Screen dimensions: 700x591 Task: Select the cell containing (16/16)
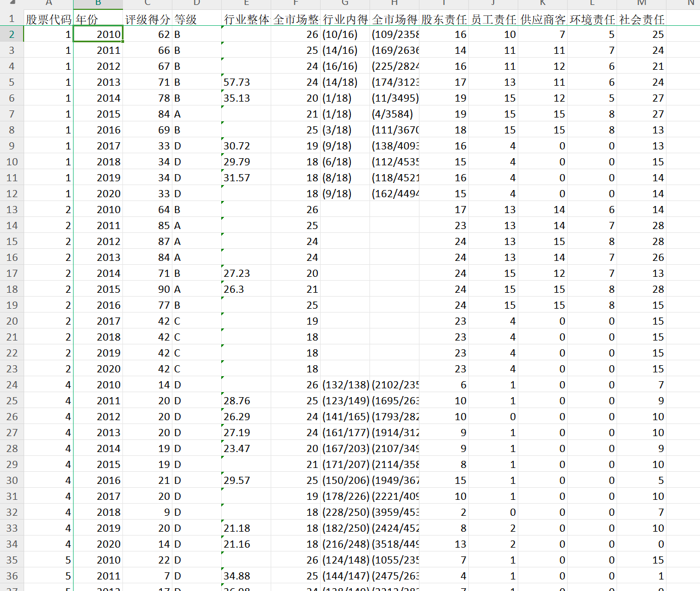[x=345, y=66]
